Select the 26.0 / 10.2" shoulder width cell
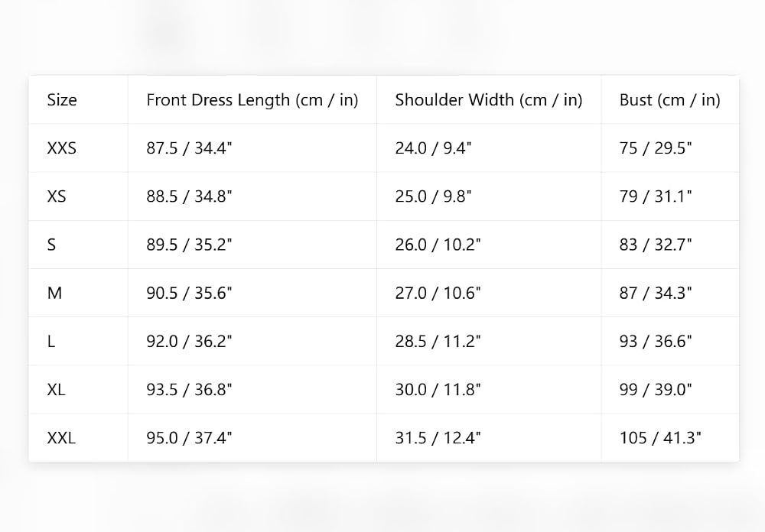The height and width of the screenshot is (532, 765). pyautogui.click(x=438, y=245)
